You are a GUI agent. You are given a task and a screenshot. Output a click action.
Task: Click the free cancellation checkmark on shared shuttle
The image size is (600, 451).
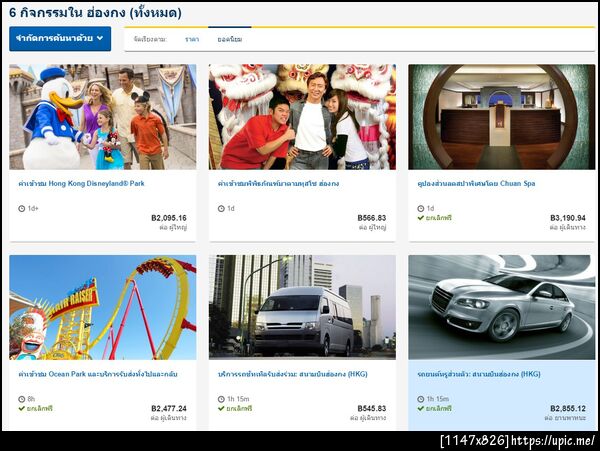click(221, 408)
